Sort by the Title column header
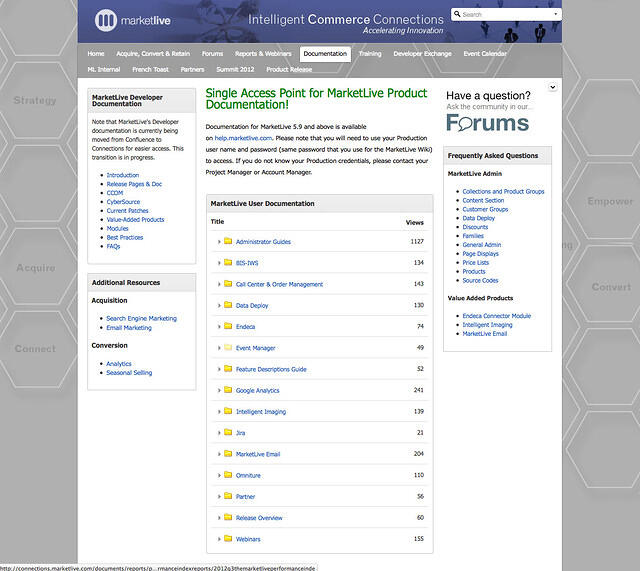The height and width of the screenshot is (571, 640). click(217, 222)
